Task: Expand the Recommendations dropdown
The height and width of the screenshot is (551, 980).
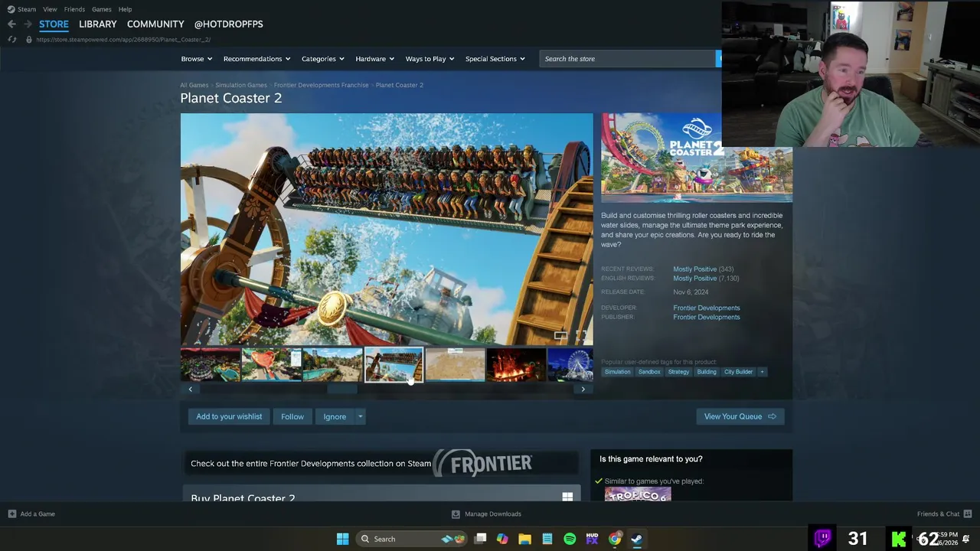Action: click(x=256, y=59)
